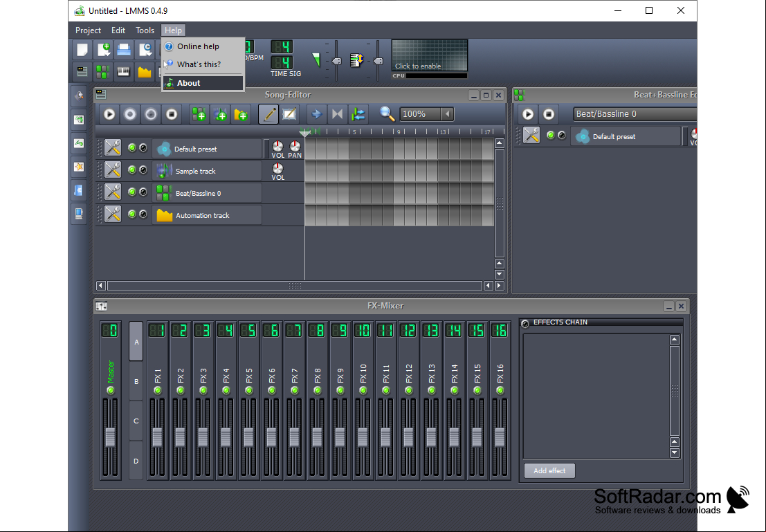This screenshot has width=766, height=532.
Task: Select draw mode pencil tool
Action: pyautogui.click(x=268, y=114)
